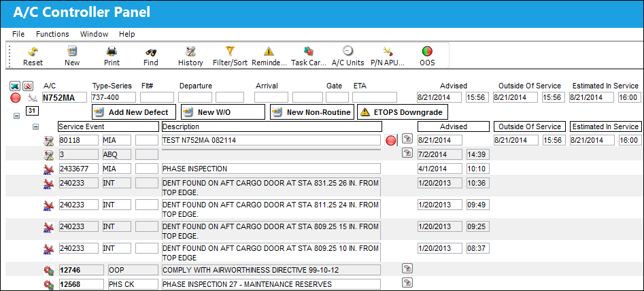Viewport: 644px width, 291px height.
Task: Click the ETOPS Downgrade button
Action: (x=402, y=112)
